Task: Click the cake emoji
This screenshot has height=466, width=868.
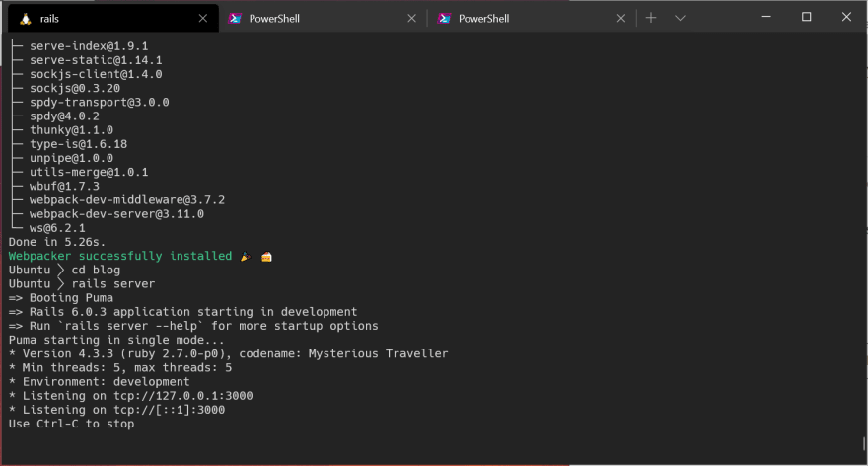Action: (266, 256)
